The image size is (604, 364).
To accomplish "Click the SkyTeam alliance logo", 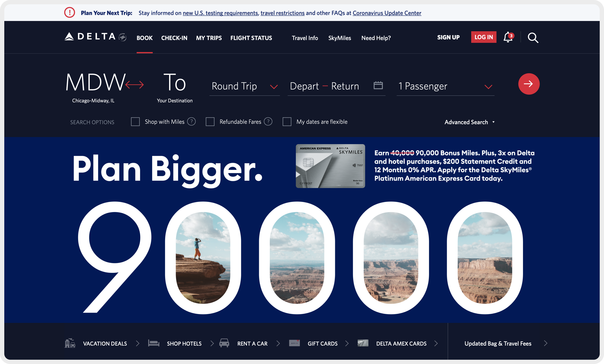I will (122, 37).
